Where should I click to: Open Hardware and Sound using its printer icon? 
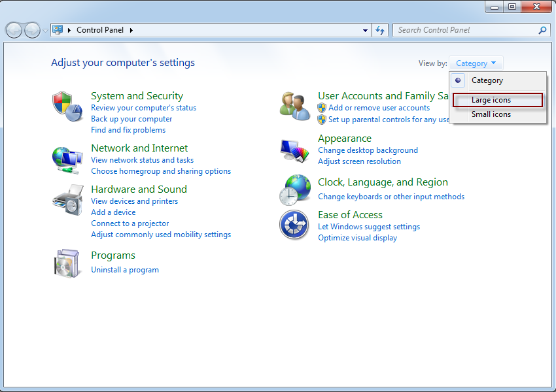67,199
